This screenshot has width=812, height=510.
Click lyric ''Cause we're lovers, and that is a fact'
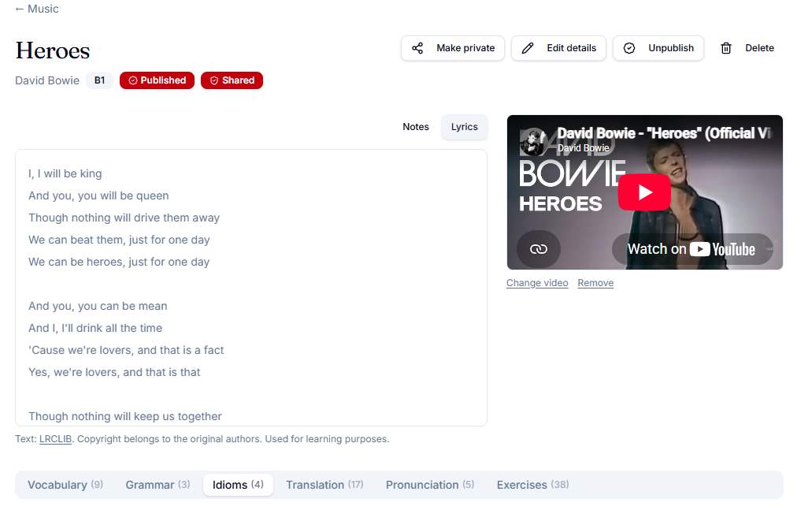pyautogui.click(x=126, y=350)
